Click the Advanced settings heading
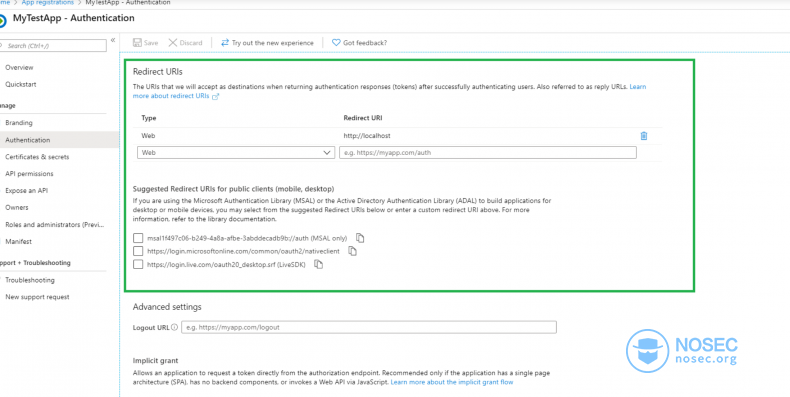Viewport: 790px width, 397px height. click(x=167, y=307)
